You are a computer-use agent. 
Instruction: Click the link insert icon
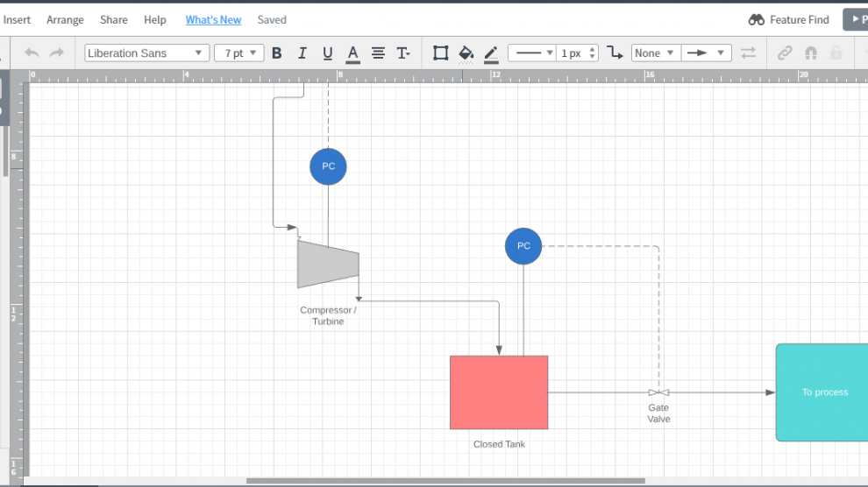coord(785,53)
